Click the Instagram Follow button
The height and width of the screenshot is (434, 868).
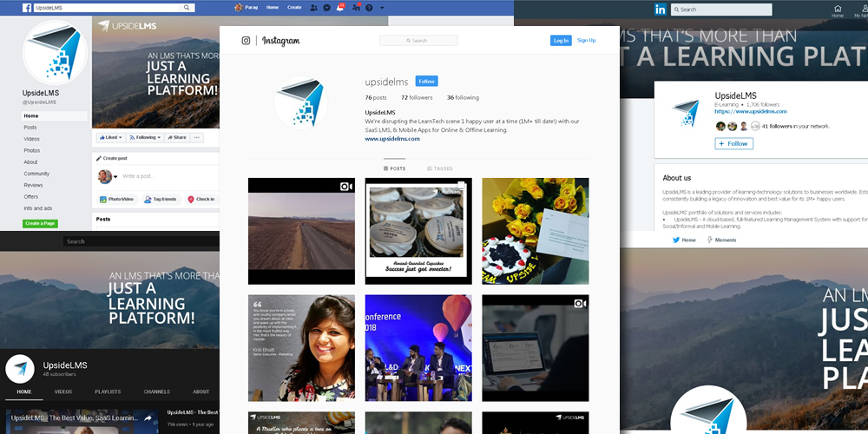(x=427, y=82)
